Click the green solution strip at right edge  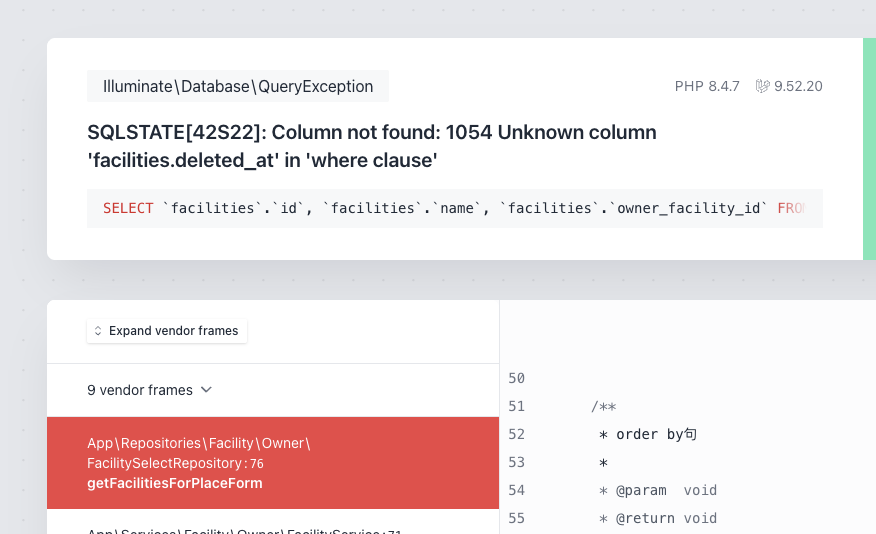point(869,149)
